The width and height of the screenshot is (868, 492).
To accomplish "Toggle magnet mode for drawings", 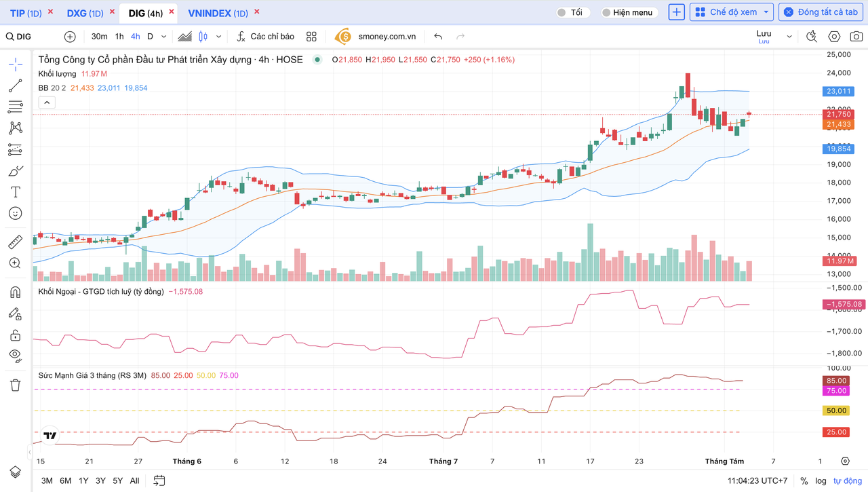I will point(15,292).
